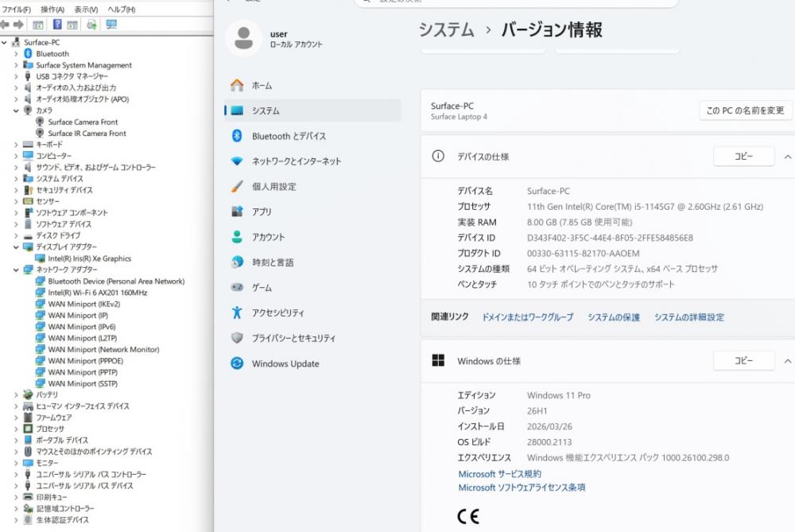The image size is (795, 532).
Task: Select Surface IR Camera Front device
Action: click(x=87, y=134)
